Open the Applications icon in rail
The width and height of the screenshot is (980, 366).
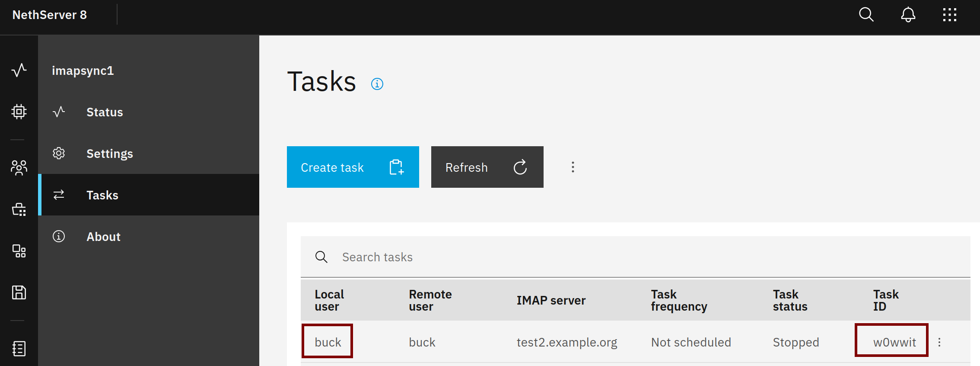19,251
